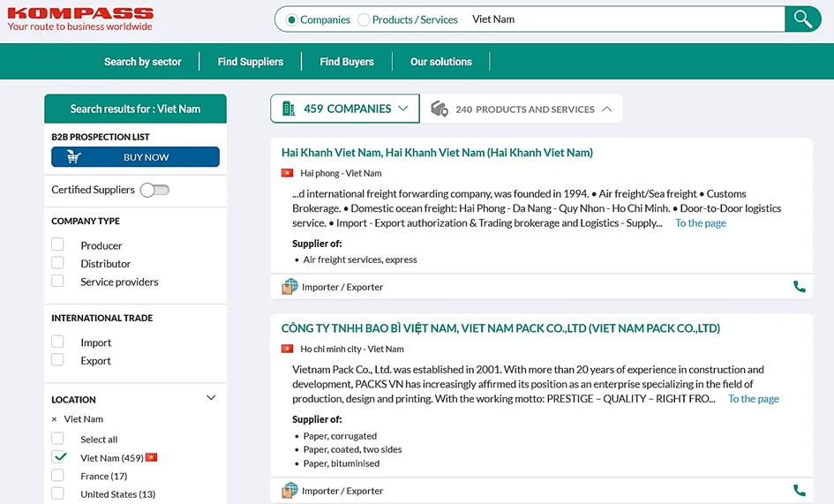This screenshot has width=834, height=504.
Task: Open the Hai Khanh Viet Nam company link
Action: click(x=437, y=153)
